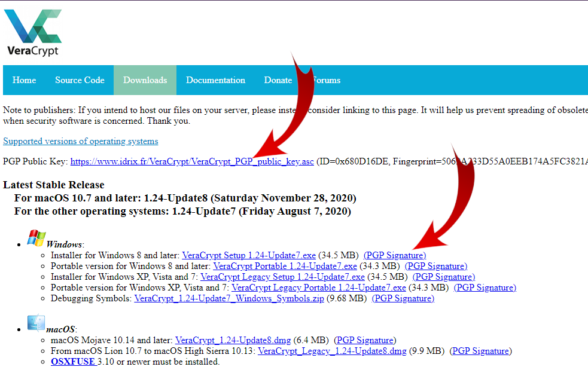Open Supported versions of operating systems link
This screenshot has height=376, width=588.
[81, 141]
